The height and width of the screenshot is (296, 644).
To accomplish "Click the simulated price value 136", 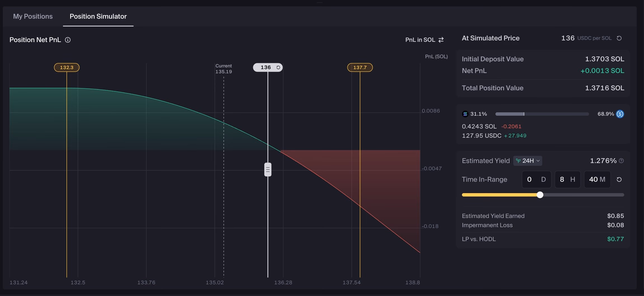I will 568,38.
